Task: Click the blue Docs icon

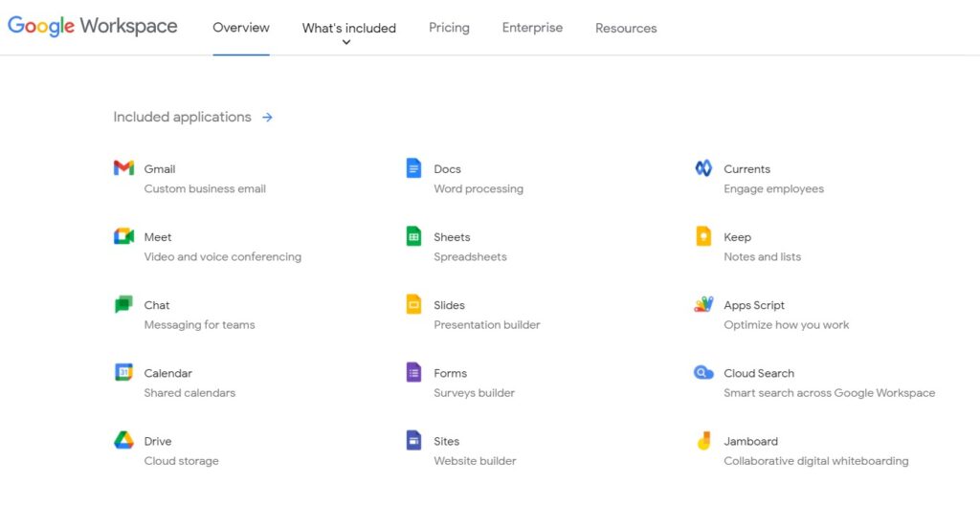Action: (x=413, y=168)
